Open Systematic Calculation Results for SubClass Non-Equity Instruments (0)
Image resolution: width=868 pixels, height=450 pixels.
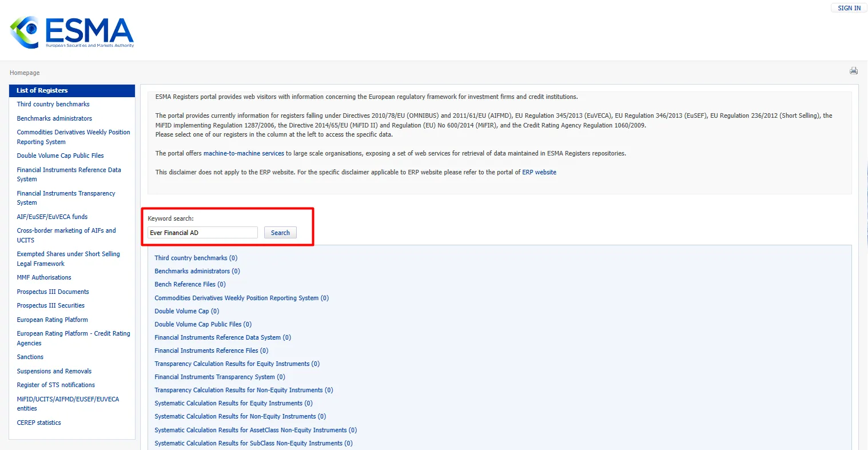(x=254, y=443)
